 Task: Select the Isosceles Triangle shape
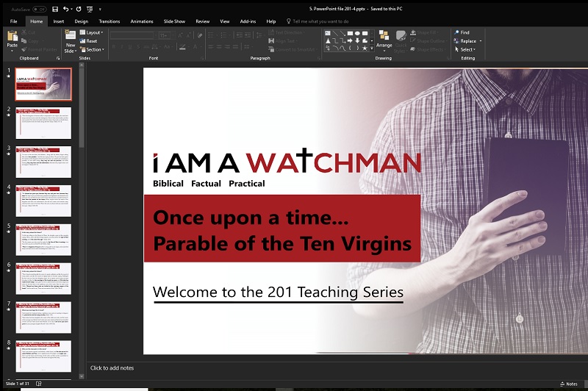click(327, 40)
